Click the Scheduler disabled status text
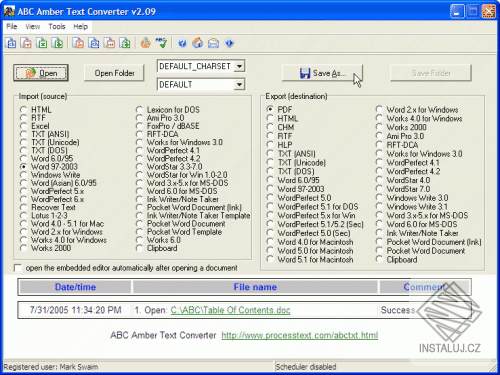 click(306, 367)
